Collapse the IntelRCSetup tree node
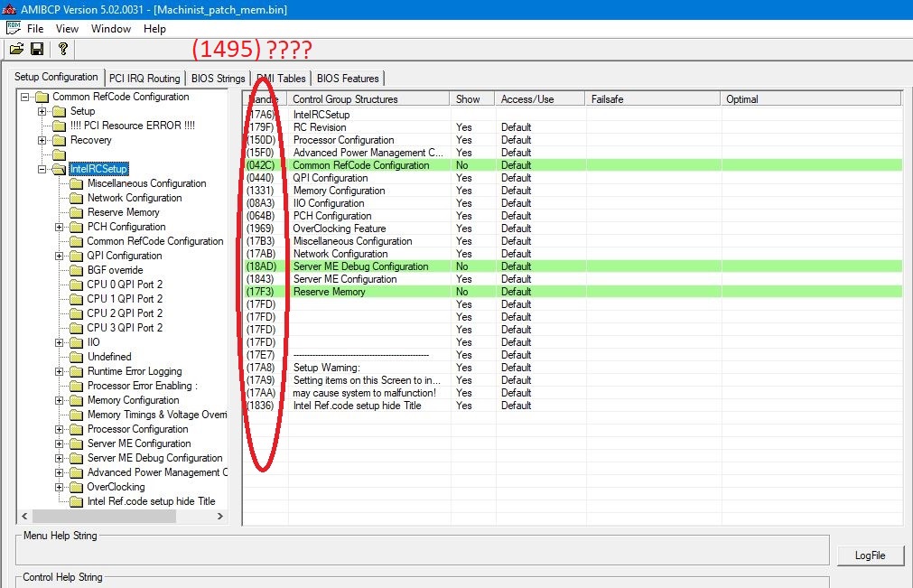This screenshot has width=913, height=588. click(42, 169)
